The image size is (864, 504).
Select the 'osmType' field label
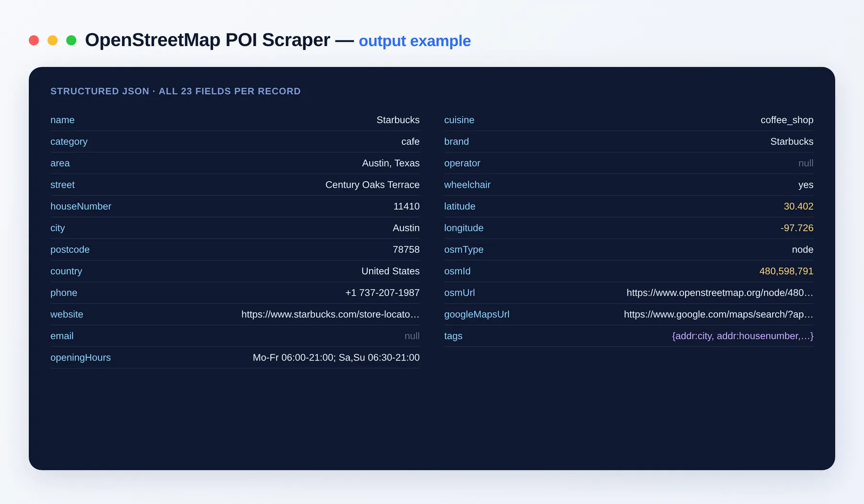coord(464,250)
